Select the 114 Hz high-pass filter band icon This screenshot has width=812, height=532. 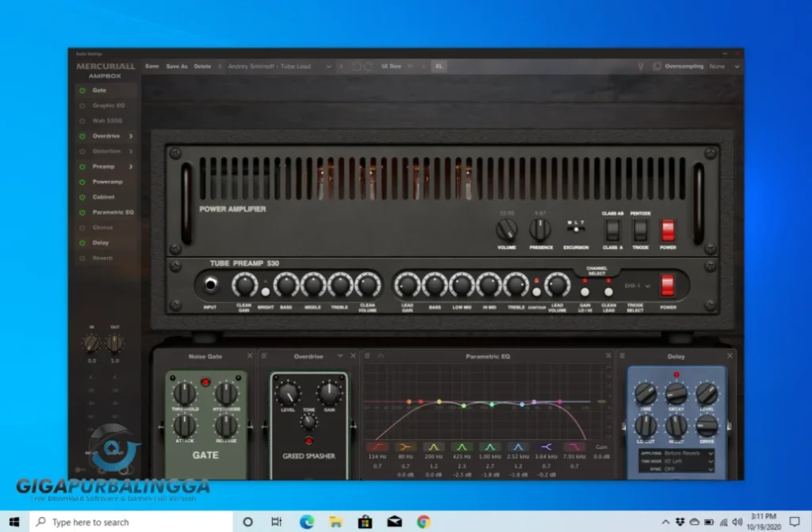376,447
